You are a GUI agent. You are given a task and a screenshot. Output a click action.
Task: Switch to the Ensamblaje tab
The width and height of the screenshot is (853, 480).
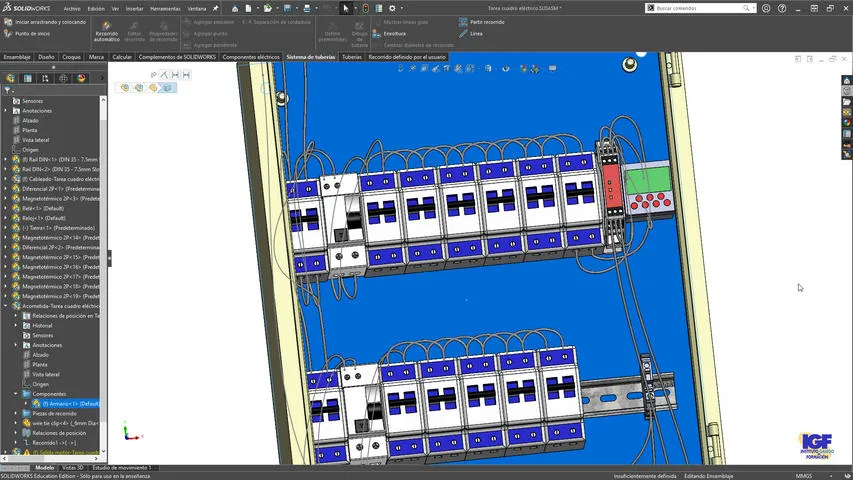(17, 57)
